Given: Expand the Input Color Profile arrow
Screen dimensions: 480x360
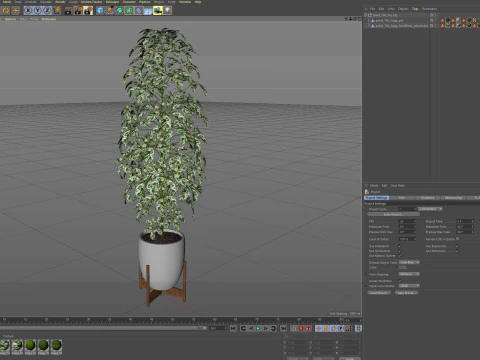Looking at the screenshot, I should [x=366, y=286].
